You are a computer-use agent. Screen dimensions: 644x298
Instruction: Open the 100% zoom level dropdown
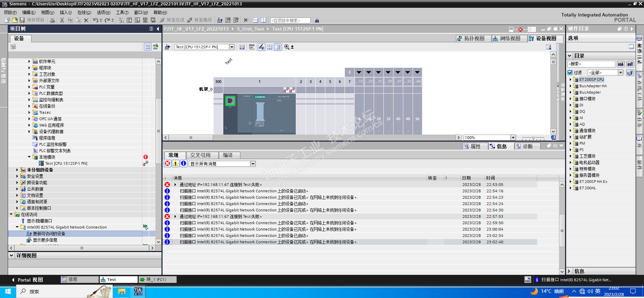513,138
